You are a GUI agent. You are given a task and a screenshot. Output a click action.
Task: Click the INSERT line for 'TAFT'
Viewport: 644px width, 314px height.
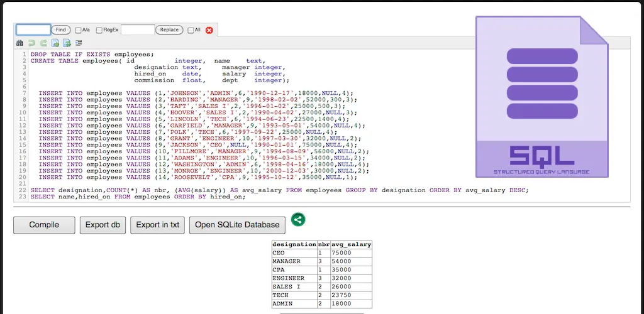(192, 107)
